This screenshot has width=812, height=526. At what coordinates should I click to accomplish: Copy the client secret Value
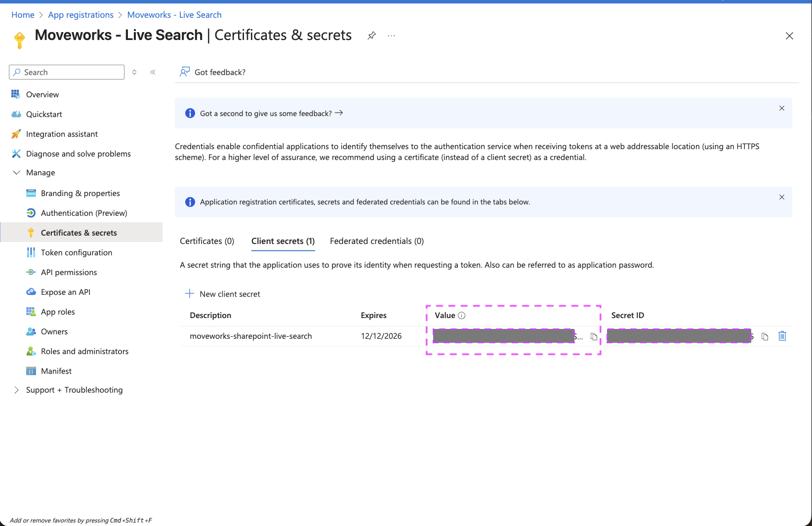pyautogui.click(x=594, y=336)
